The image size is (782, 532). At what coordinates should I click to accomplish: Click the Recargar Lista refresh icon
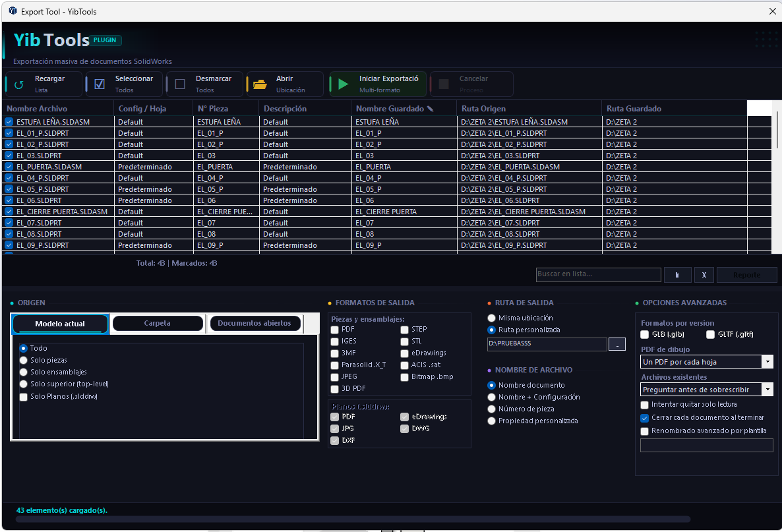[x=19, y=85]
